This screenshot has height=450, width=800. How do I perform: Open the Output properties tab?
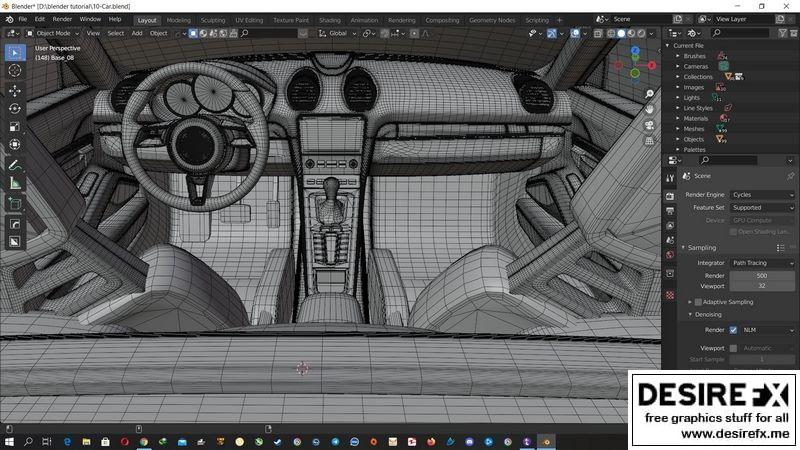click(670, 211)
